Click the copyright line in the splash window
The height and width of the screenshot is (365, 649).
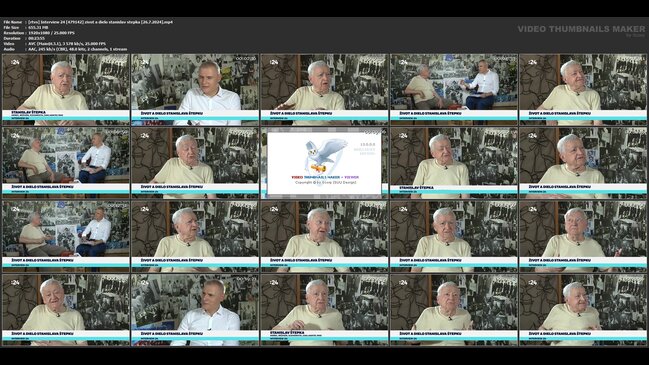click(325, 182)
